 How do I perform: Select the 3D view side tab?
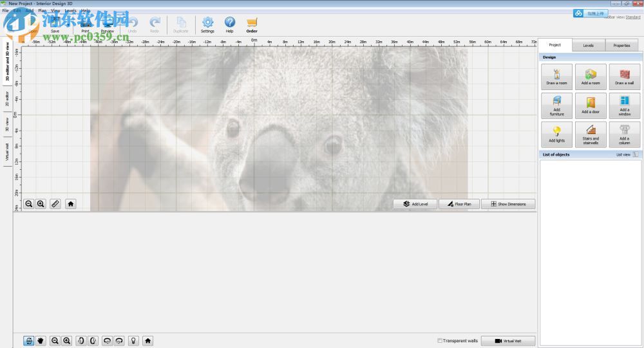pos(7,124)
